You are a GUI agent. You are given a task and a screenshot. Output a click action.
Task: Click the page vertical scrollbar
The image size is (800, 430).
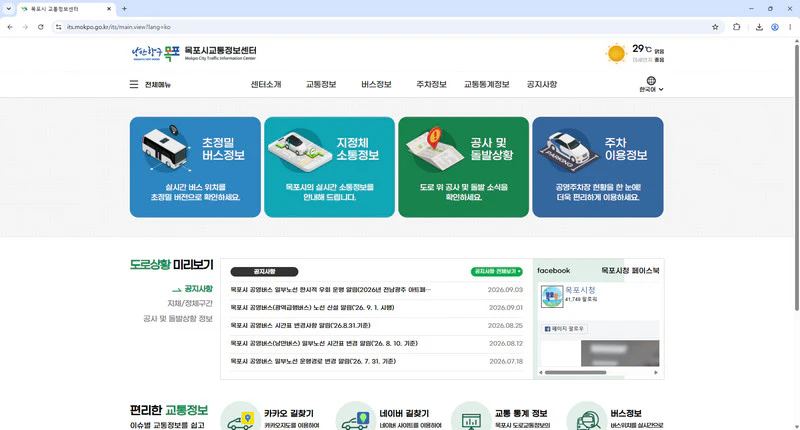coord(796,178)
